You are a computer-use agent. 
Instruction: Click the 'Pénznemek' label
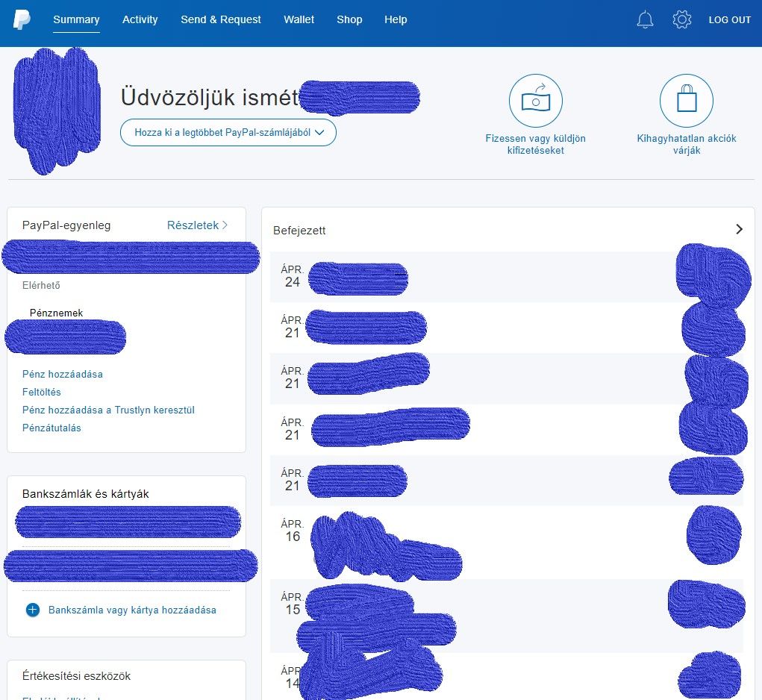point(57,313)
